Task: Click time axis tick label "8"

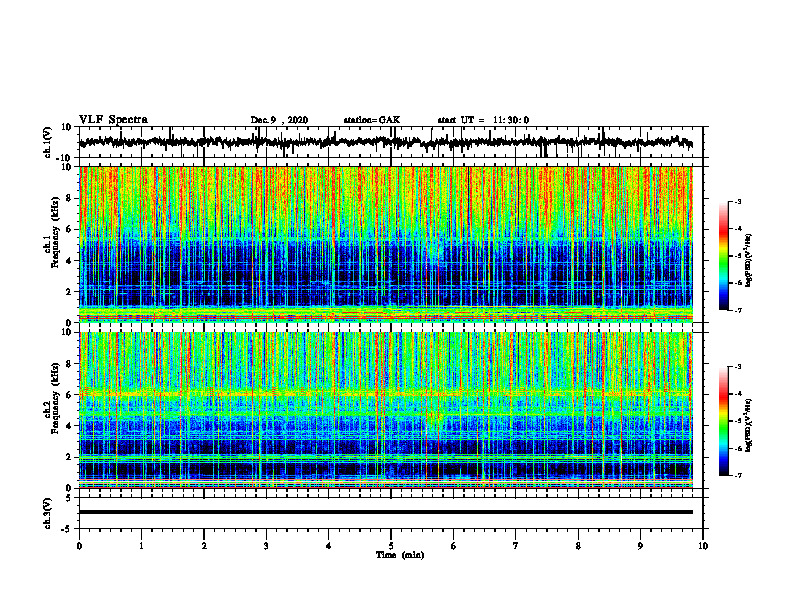Action: pyautogui.click(x=578, y=546)
